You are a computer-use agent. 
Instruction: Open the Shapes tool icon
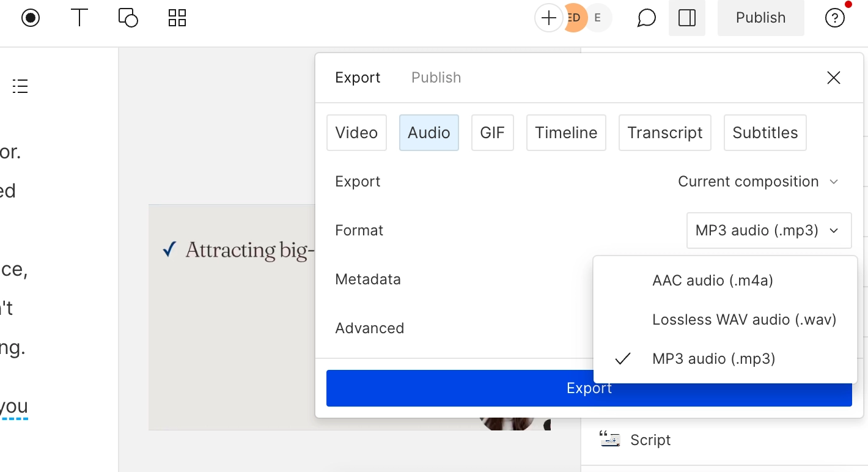click(x=128, y=18)
